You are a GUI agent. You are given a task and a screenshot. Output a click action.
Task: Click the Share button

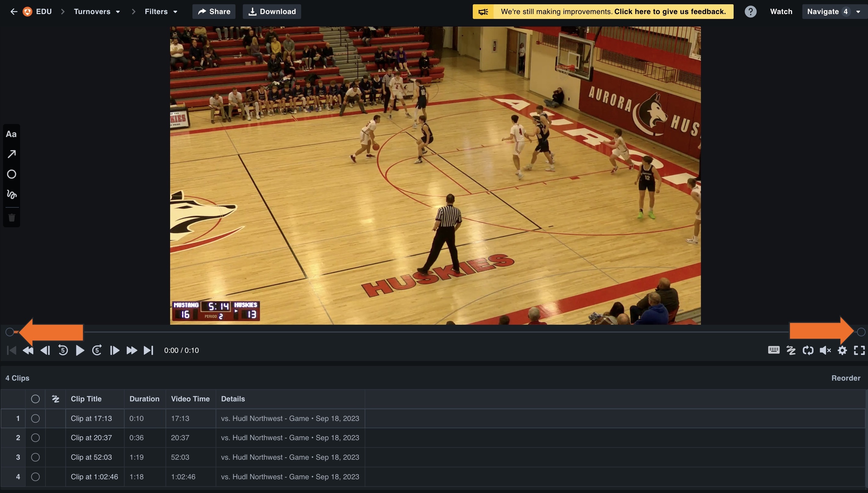pos(213,11)
